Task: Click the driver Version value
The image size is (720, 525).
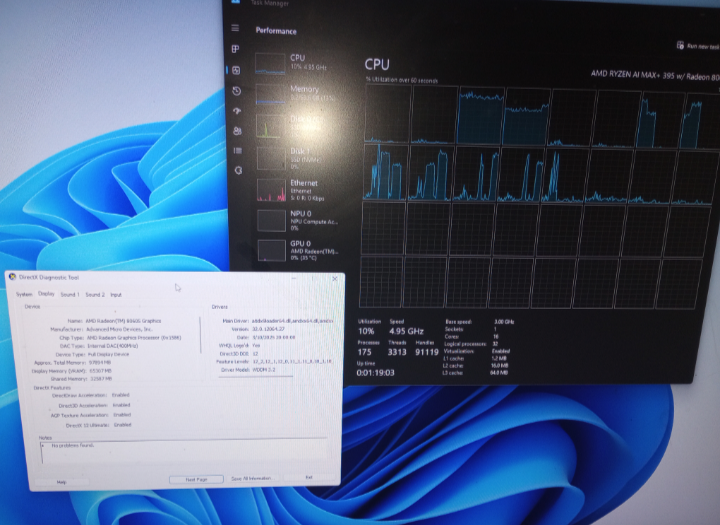Action: [x=269, y=329]
